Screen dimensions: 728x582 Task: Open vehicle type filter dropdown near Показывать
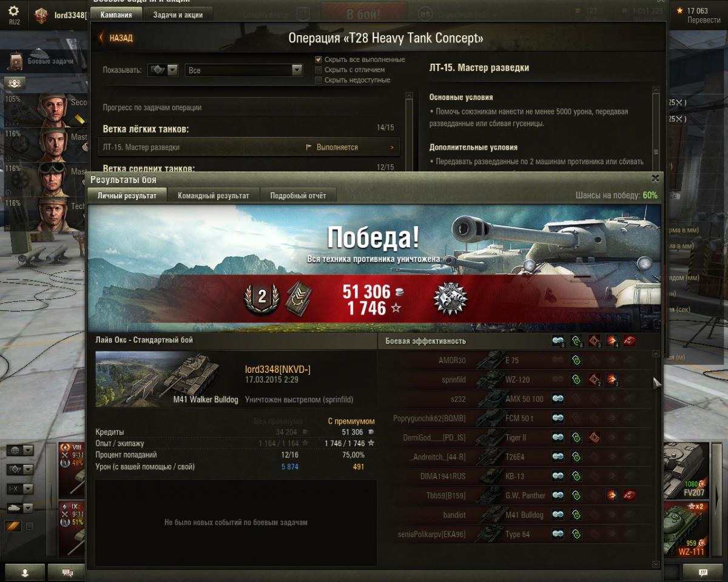click(163, 70)
